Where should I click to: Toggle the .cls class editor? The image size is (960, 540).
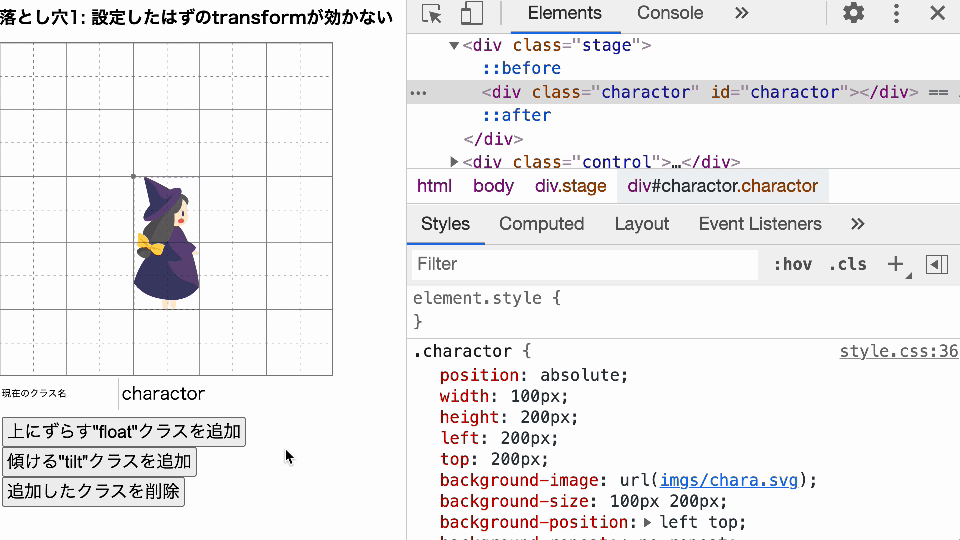848,264
